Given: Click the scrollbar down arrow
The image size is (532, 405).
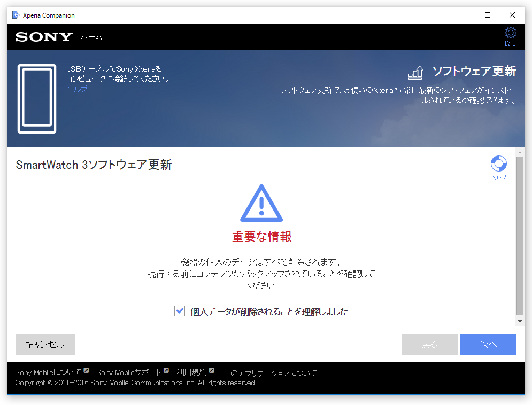Looking at the screenshot, I should [x=520, y=321].
